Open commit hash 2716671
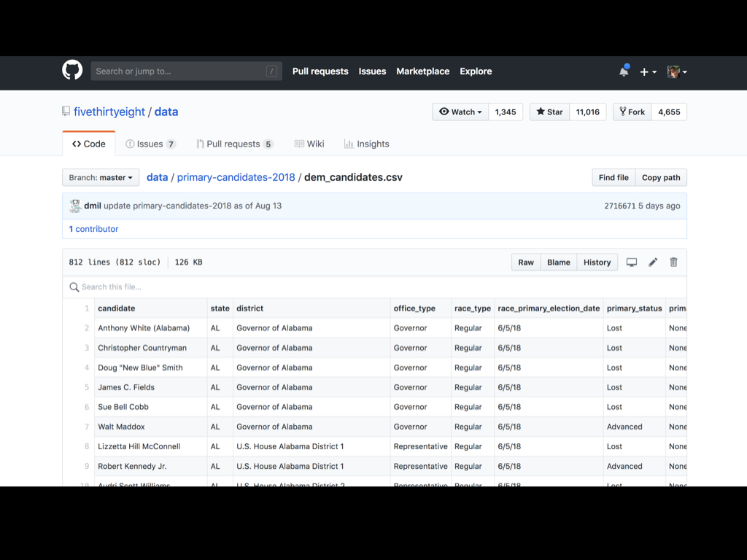The image size is (747, 560). [x=620, y=206]
